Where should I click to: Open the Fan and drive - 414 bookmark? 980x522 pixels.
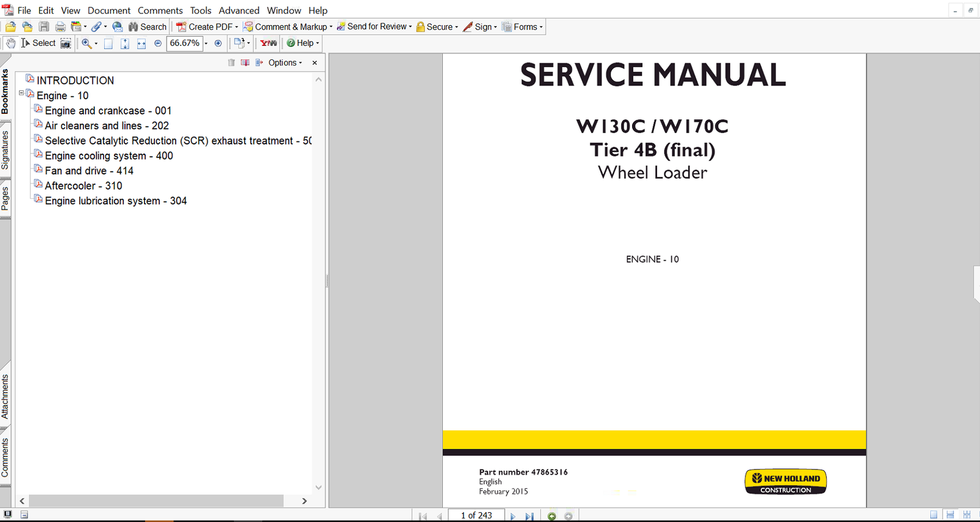tap(89, 171)
